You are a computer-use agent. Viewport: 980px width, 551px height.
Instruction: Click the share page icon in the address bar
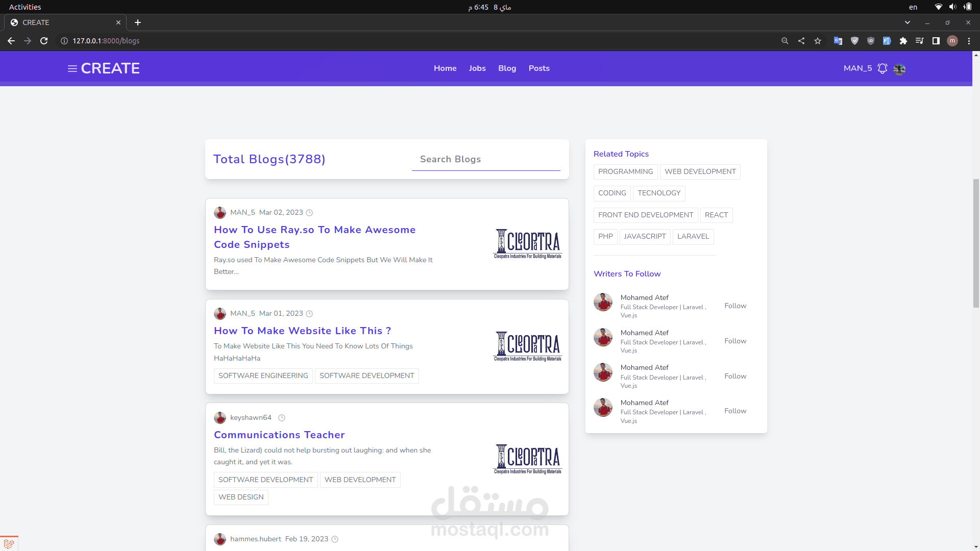801,41
